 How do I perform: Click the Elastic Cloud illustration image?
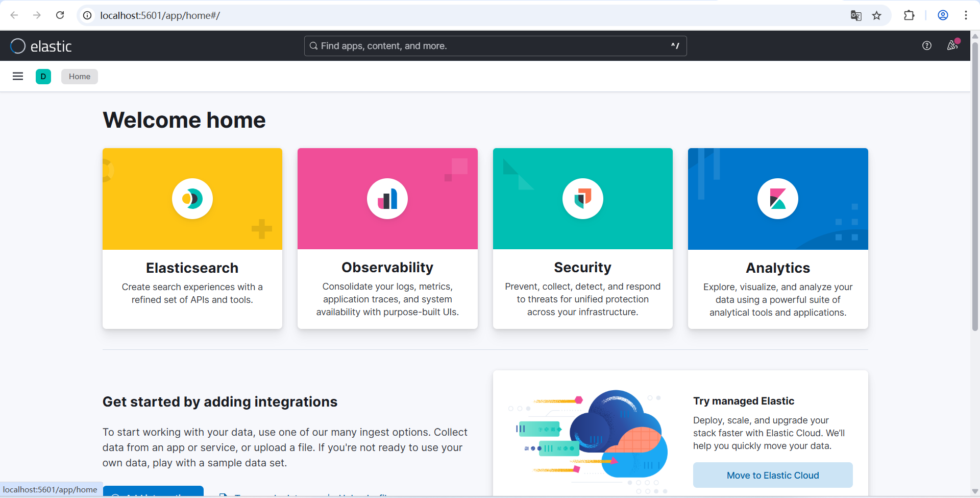[x=588, y=442]
